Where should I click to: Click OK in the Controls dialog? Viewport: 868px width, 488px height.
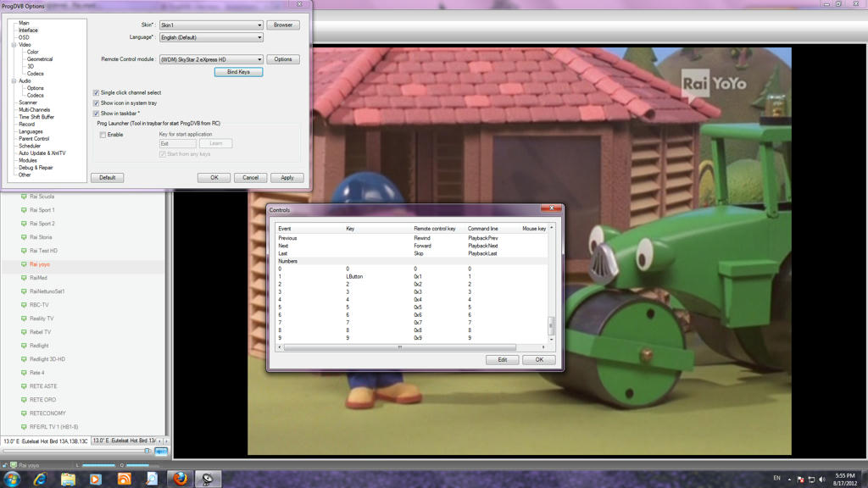pos(539,359)
